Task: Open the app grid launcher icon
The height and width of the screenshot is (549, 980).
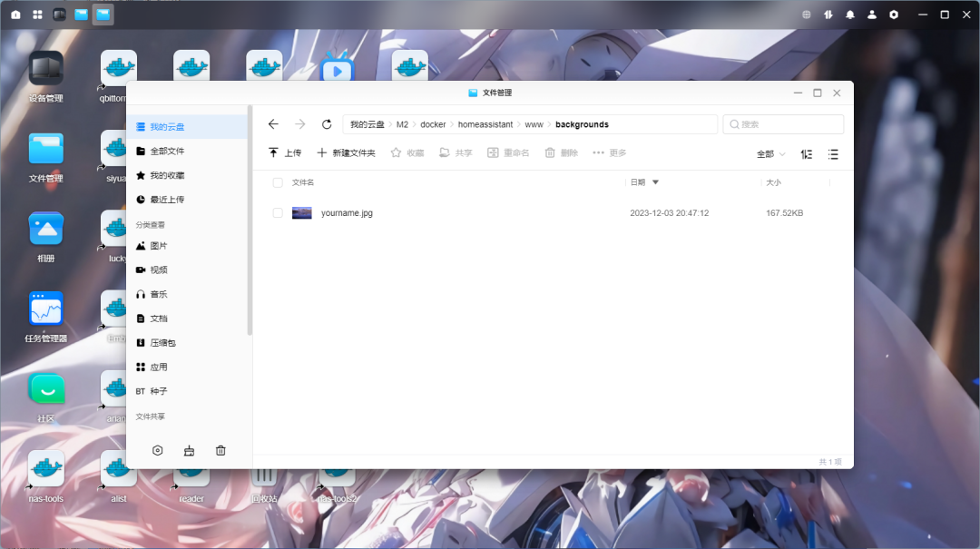Action: point(37,15)
